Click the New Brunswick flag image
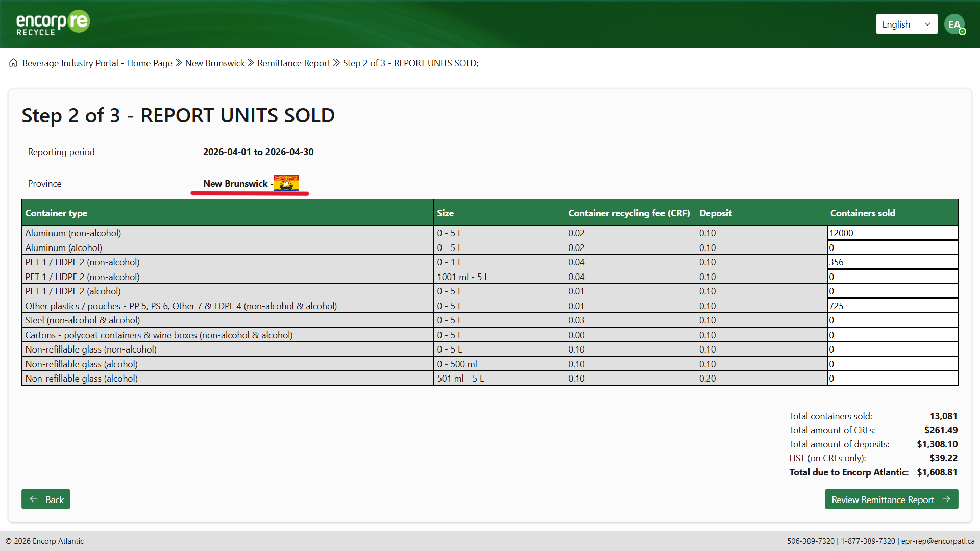The width and height of the screenshot is (980, 551). 286,183
